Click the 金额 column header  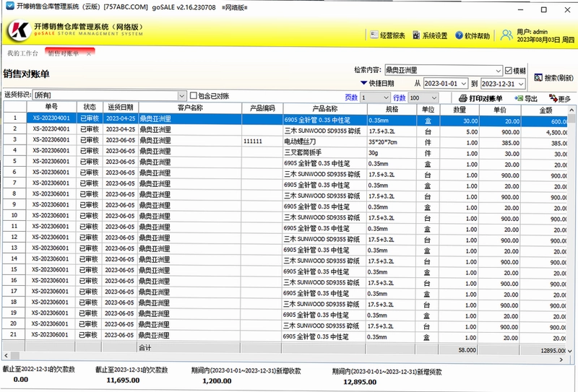(x=545, y=110)
